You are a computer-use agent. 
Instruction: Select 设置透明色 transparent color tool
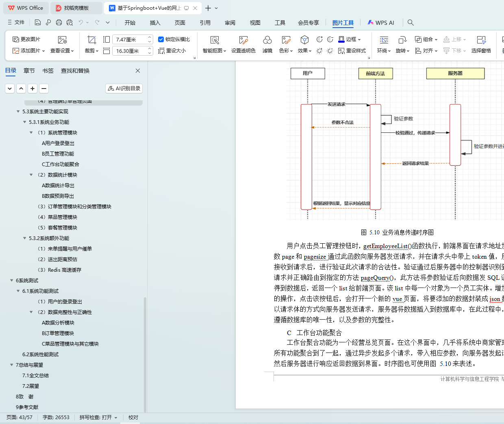pos(243,45)
